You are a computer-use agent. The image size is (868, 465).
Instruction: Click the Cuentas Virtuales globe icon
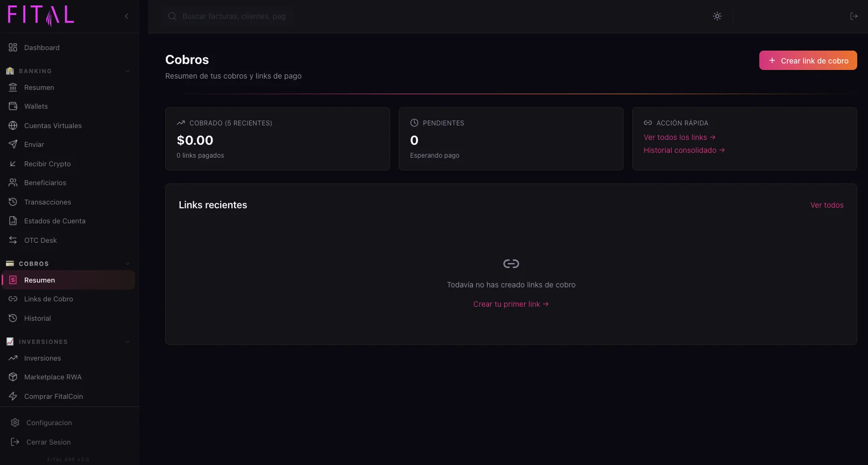[13, 125]
